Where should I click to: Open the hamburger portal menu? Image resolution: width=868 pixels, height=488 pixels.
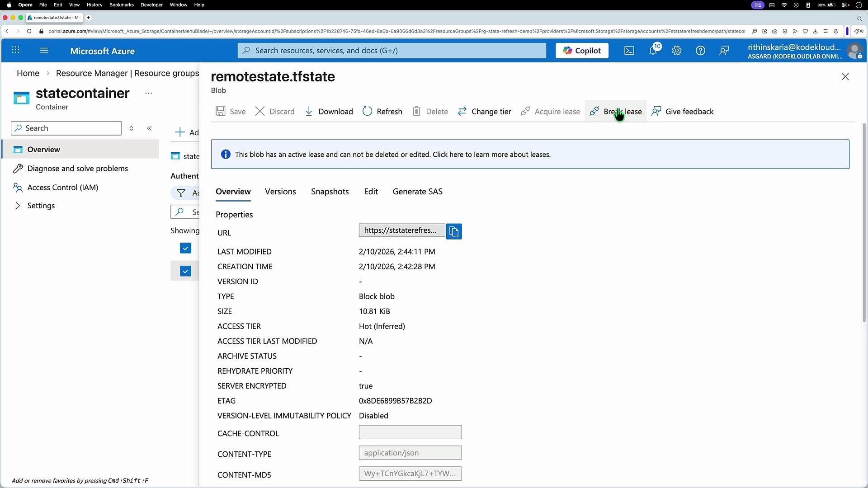click(44, 50)
